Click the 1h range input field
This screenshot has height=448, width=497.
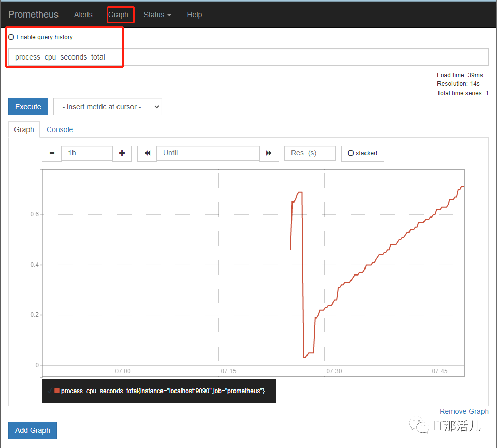coord(87,153)
